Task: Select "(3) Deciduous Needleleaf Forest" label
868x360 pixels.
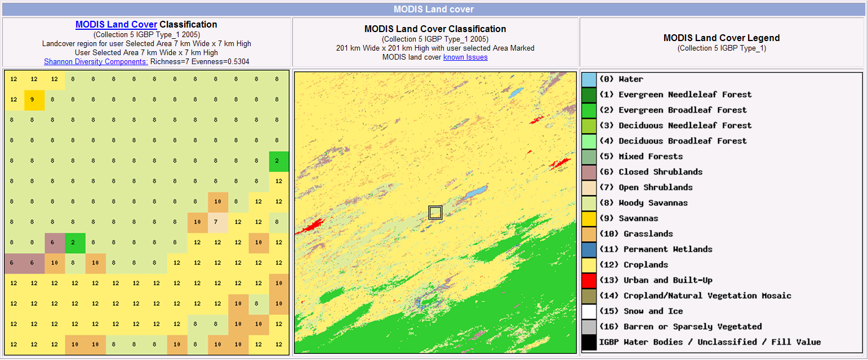Action: [675, 125]
